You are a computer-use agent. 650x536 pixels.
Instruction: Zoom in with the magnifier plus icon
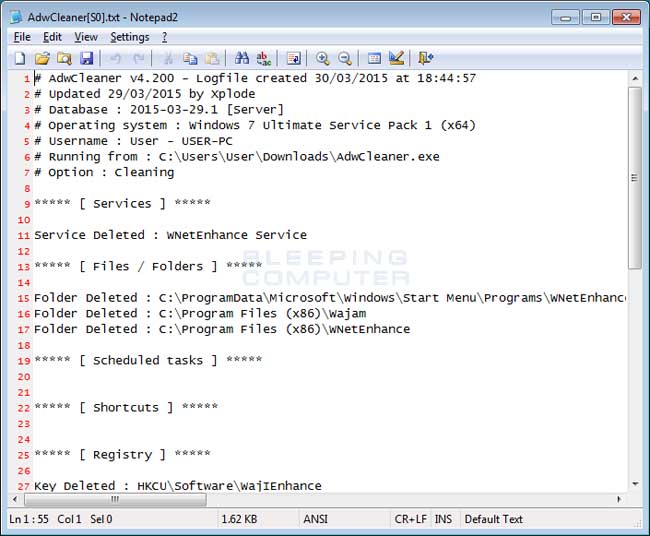322,59
